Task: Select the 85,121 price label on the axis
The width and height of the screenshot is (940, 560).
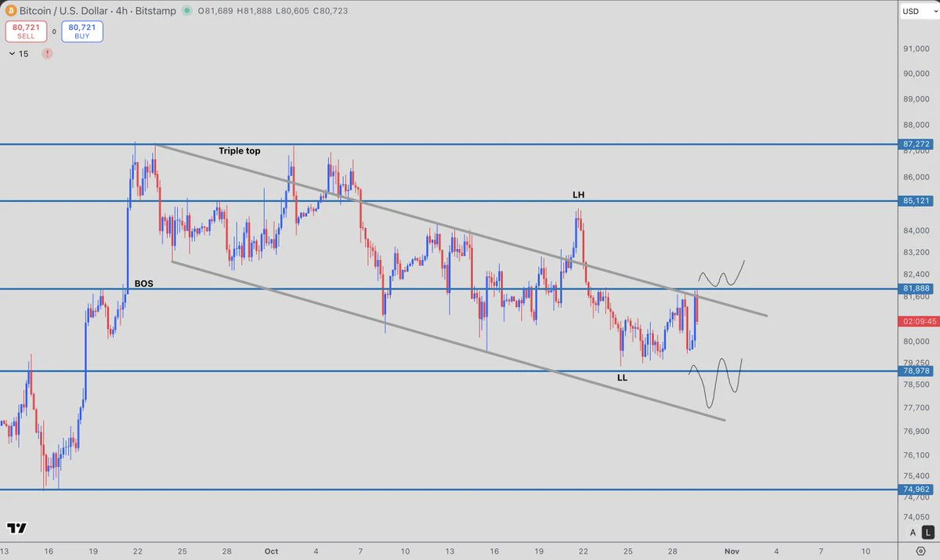Action: tap(916, 201)
